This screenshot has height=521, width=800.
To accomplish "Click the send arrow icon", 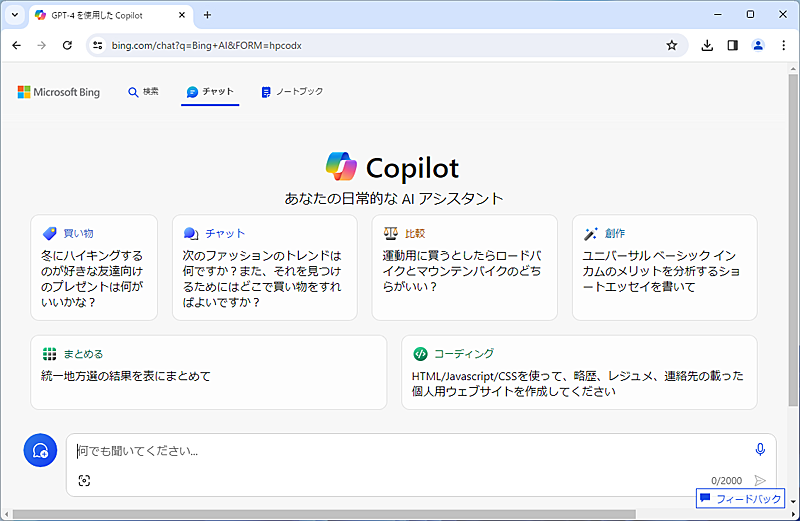I will [x=760, y=481].
